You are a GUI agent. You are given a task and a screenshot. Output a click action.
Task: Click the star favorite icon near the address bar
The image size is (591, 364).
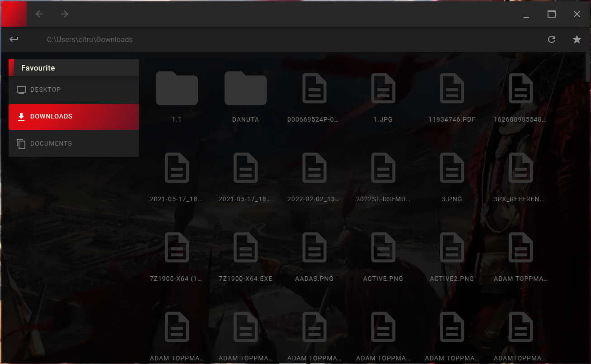point(577,39)
